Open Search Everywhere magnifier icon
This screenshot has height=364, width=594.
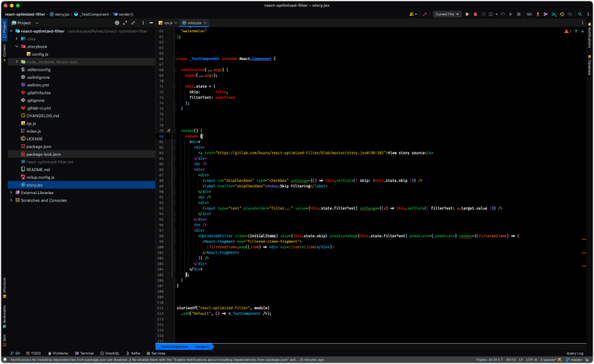tap(580, 14)
